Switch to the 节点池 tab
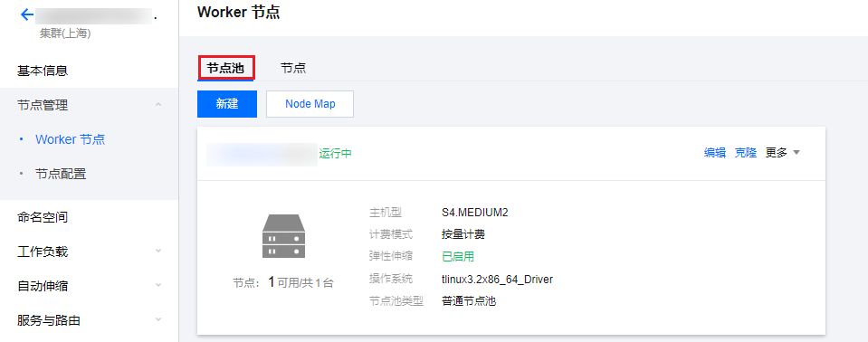 [225, 68]
